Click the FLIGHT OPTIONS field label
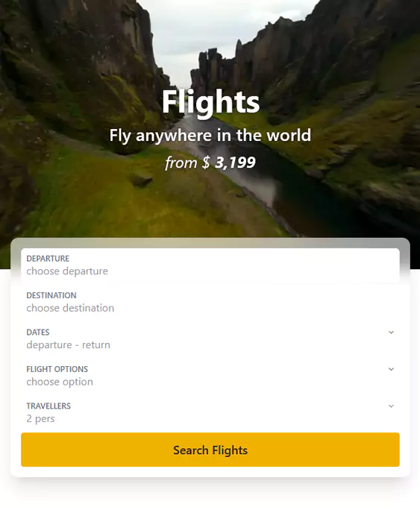 [57, 369]
